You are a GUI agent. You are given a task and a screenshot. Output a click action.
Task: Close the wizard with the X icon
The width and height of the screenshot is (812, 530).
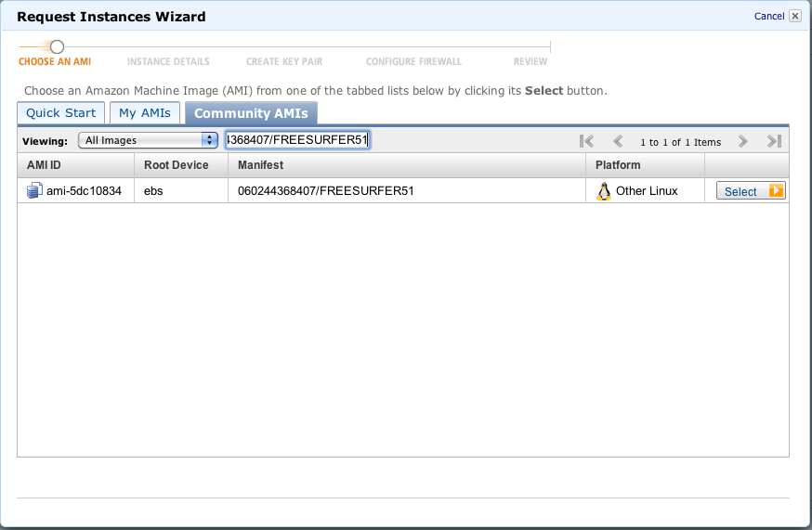click(x=794, y=16)
